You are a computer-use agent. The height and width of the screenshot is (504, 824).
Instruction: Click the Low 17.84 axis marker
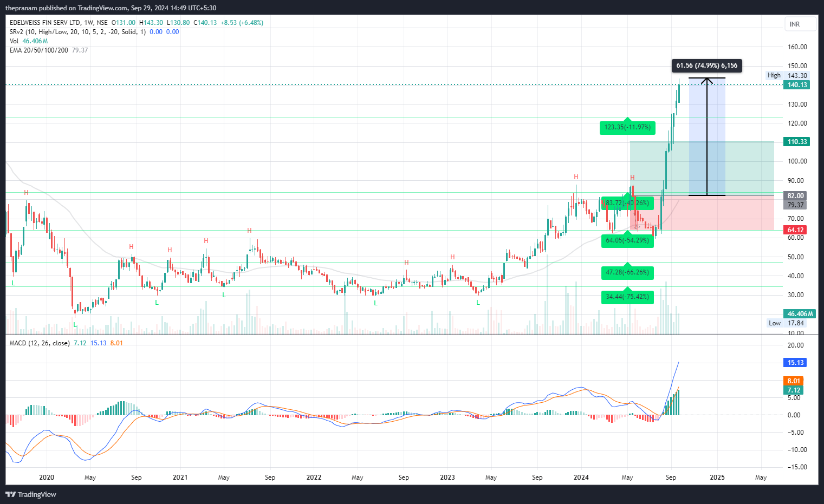coord(787,323)
